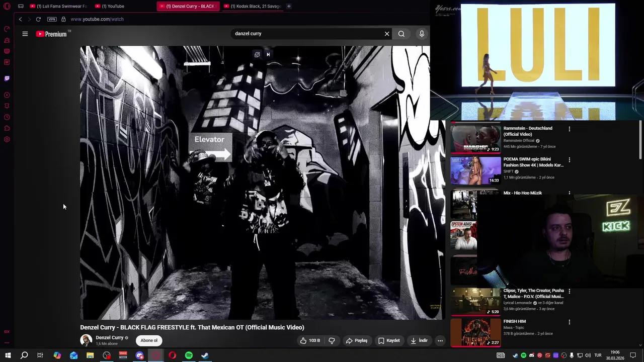Open Windows taskbar search

24,355
